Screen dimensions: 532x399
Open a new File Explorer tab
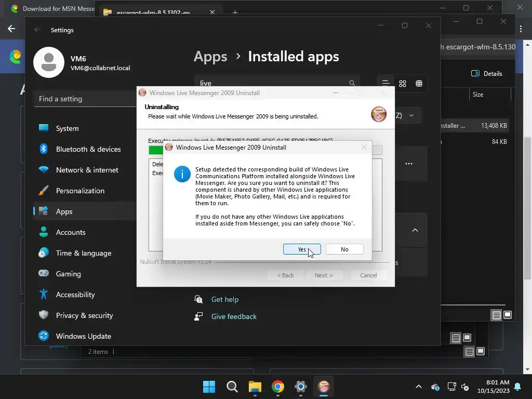coord(235,12)
